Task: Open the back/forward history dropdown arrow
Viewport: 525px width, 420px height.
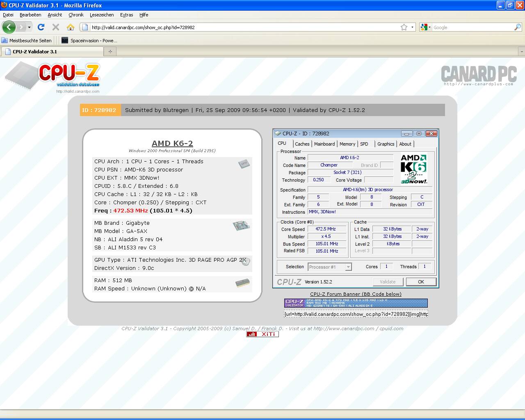Action: (x=29, y=27)
